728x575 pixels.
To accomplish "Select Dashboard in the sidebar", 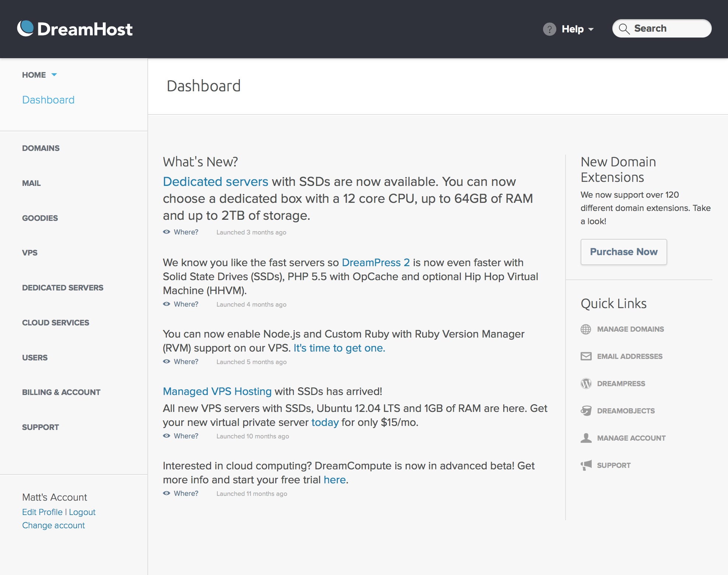I will [x=48, y=100].
